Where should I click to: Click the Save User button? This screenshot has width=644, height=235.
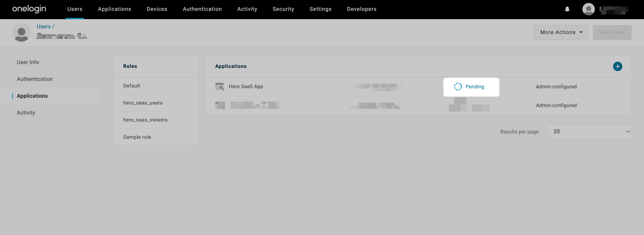coord(612,32)
